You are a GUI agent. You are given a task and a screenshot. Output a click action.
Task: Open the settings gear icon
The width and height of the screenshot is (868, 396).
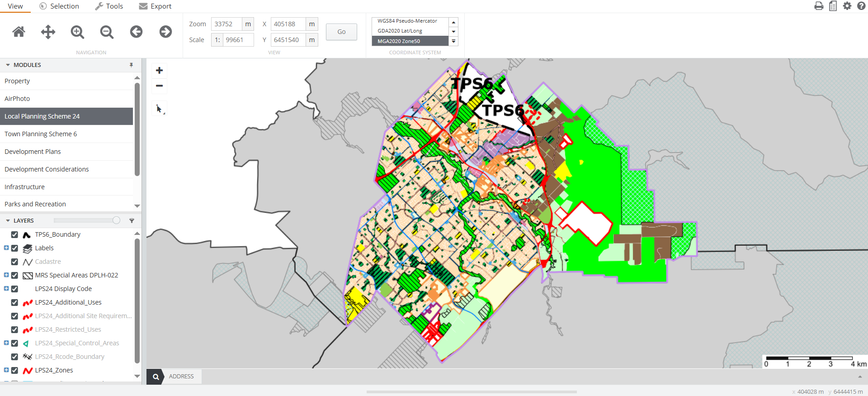[x=847, y=6]
